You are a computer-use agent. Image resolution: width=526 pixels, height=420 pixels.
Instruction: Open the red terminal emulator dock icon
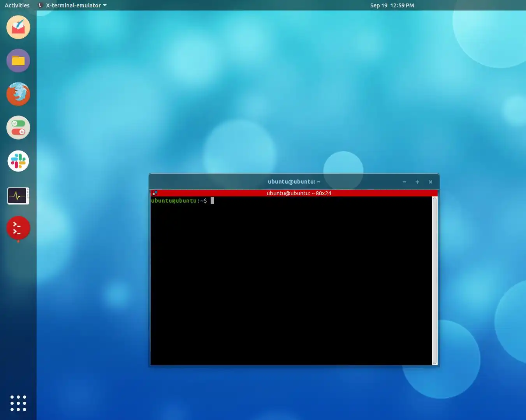[x=18, y=229]
